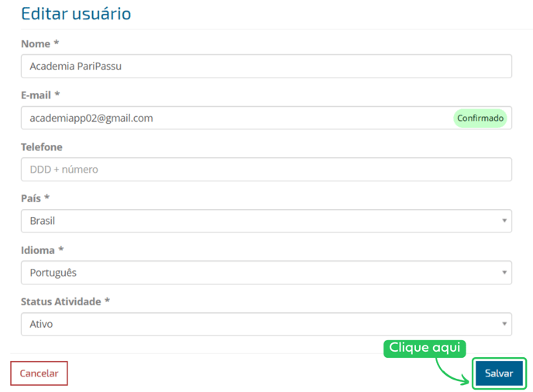Image resolution: width=533 pixels, height=392 pixels.
Task: Click the Cancelar button
Action: click(39, 373)
